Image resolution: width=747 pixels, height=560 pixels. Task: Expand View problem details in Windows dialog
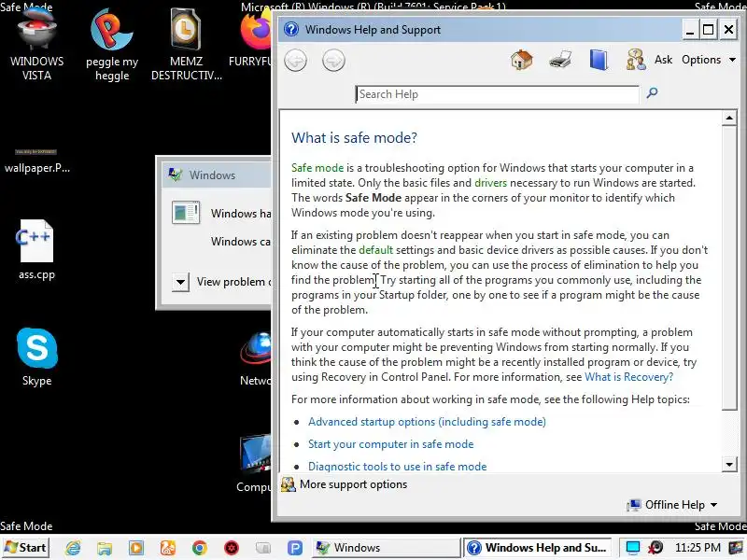[x=180, y=282]
